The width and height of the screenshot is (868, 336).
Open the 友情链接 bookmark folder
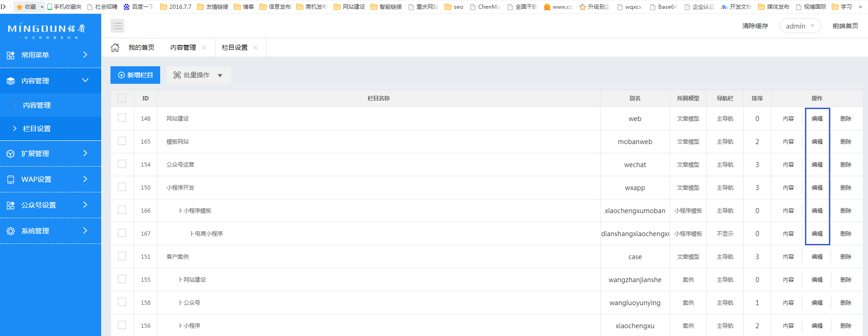click(213, 7)
